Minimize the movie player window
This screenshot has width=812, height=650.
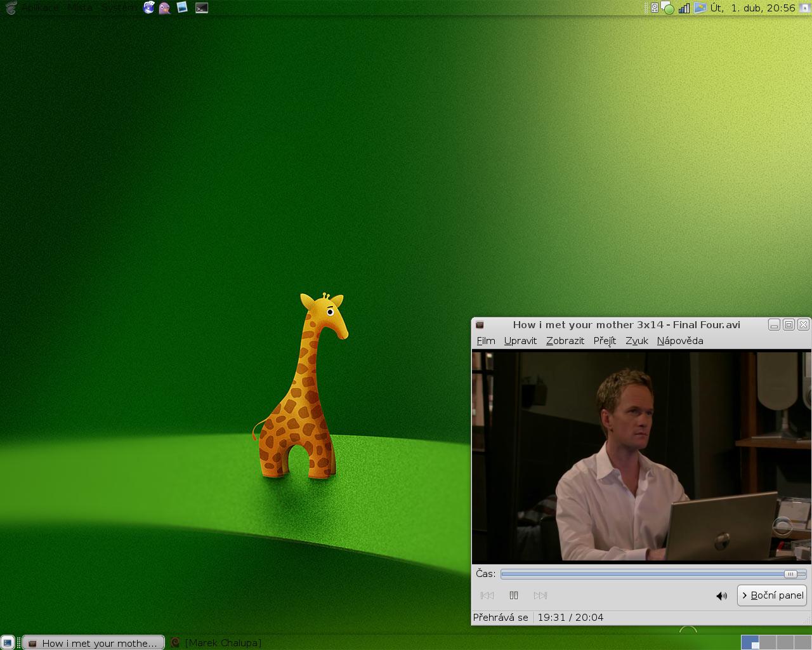tap(774, 325)
